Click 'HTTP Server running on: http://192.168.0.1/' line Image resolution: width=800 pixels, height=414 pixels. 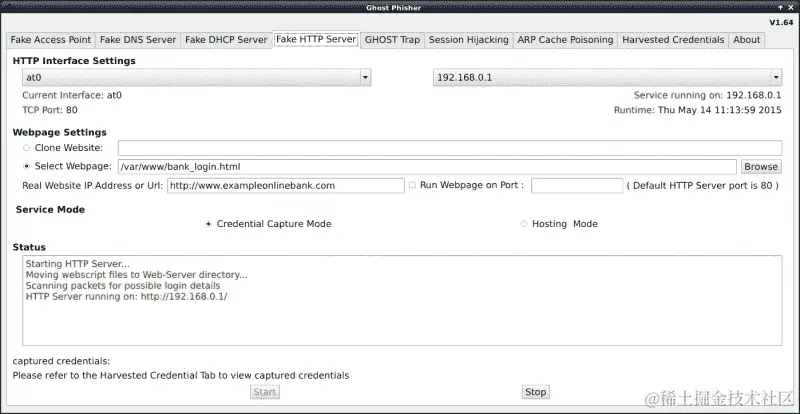pyautogui.click(x=126, y=297)
